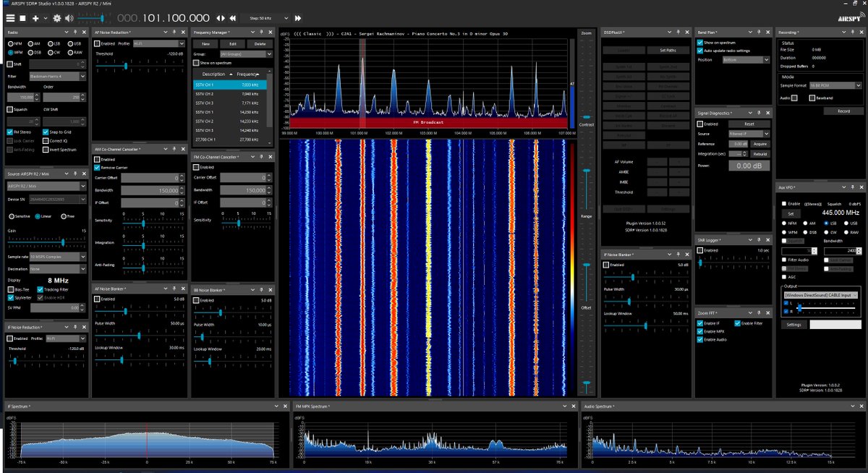
Task: Close the Band Plan panel
Action: (x=769, y=33)
